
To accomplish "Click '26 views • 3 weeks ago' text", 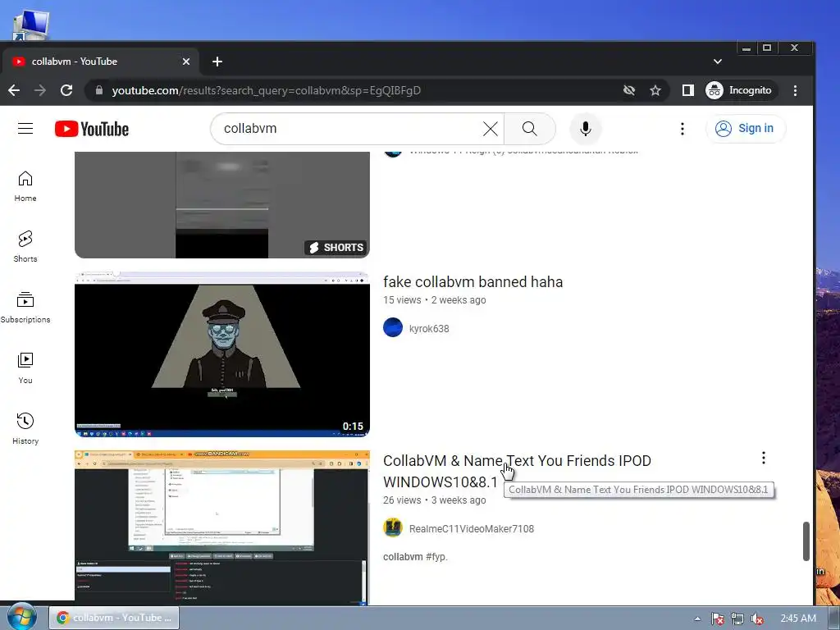I will click(x=435, y=500).
